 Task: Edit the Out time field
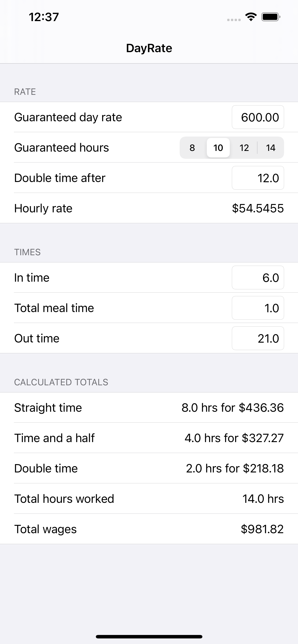pos(258,338)
